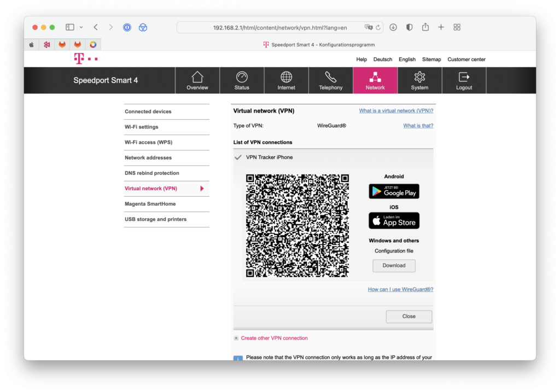Open the System gear tab

tap(419, 80)
